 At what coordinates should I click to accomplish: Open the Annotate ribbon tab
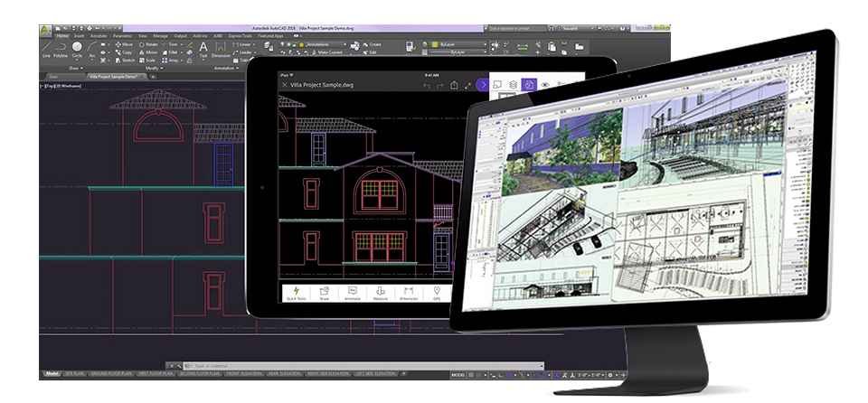(x=99, y=36)
